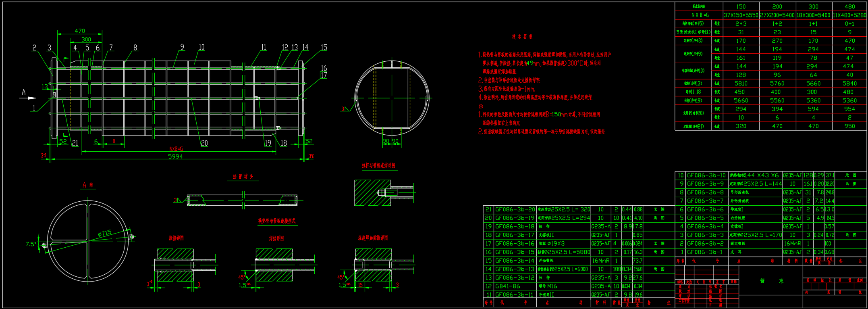Click the 管束 title block text

click(x=771, y=281)
